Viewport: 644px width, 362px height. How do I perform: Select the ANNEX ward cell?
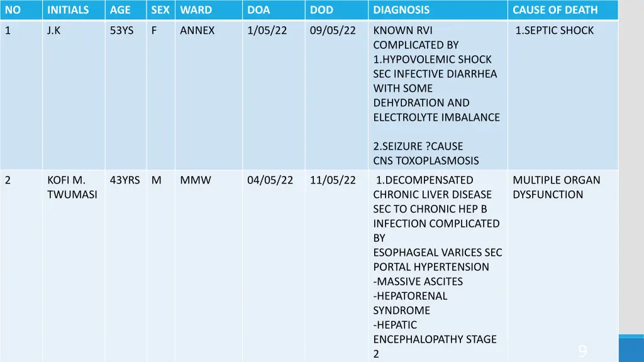209,95
